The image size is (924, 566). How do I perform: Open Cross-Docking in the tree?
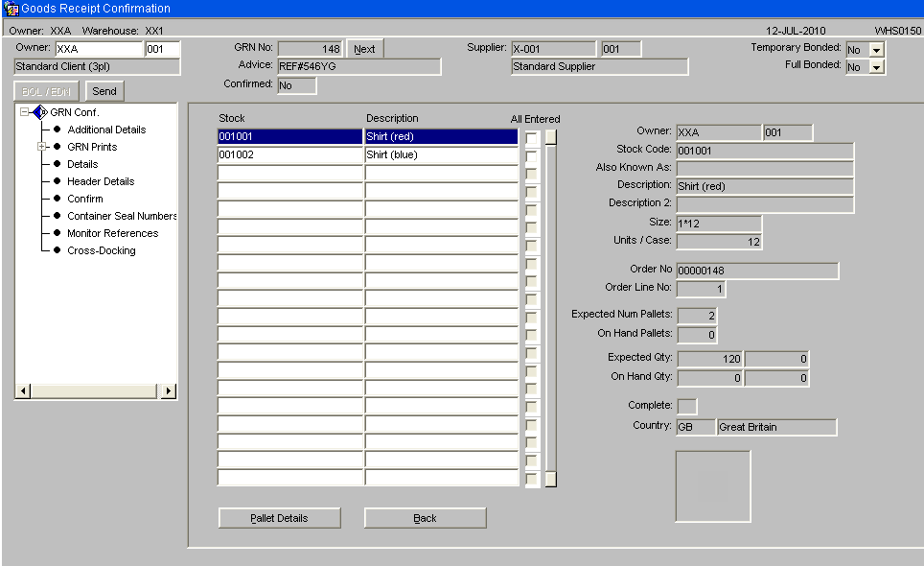[x=102, y=250]
